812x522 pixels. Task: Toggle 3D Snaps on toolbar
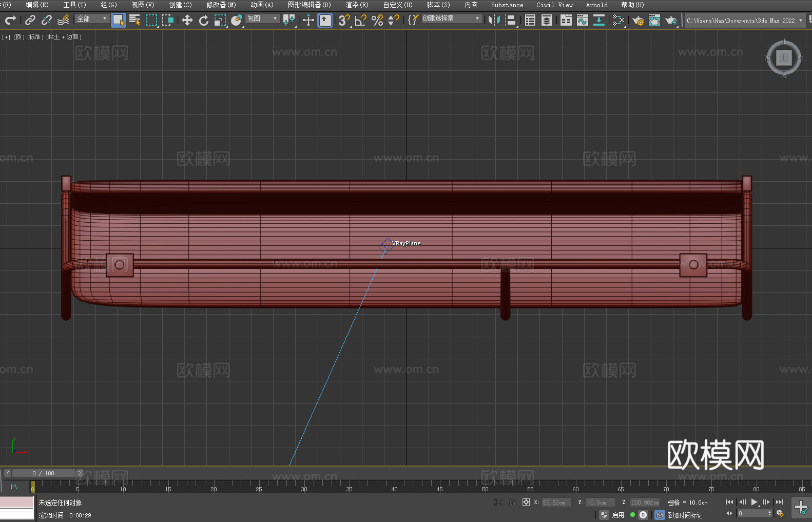[344, 20]
